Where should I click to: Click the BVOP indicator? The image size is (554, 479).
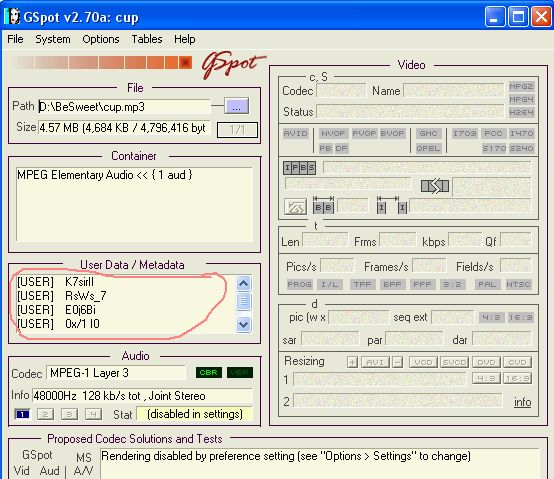pos(392,133)
